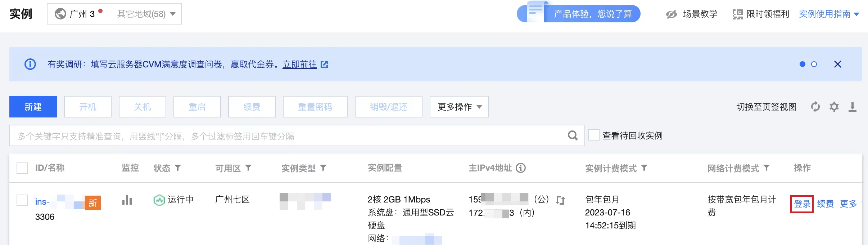Click the search magnifier icon

tap(573, 136)
